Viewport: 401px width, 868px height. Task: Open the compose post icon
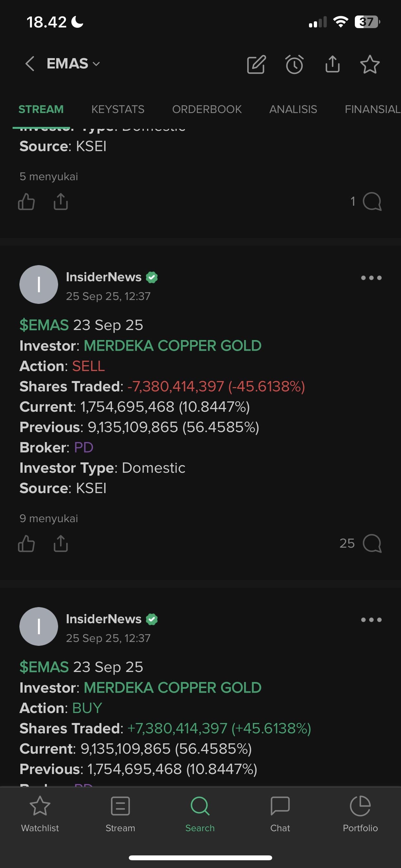point(256,64)
